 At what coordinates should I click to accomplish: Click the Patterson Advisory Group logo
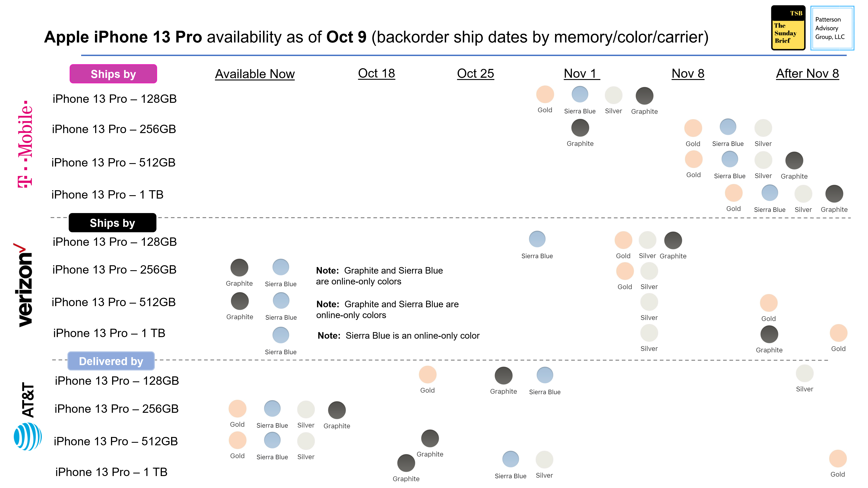click(x=832, y=28)
